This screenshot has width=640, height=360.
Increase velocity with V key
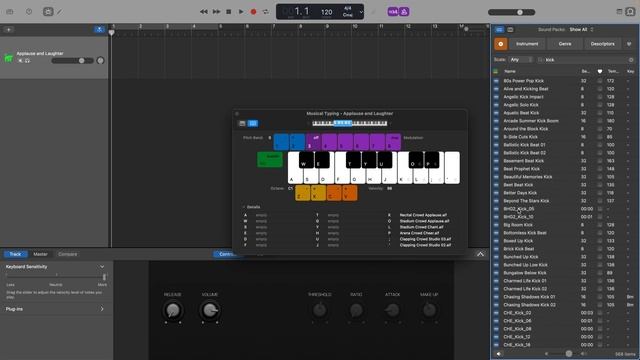click(x=350, y=193)
